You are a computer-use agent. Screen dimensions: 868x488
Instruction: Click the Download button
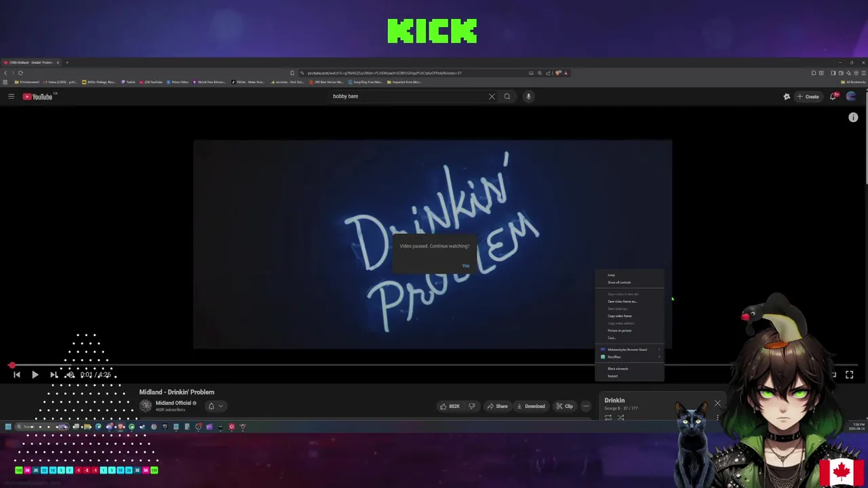tap(530, 406)
